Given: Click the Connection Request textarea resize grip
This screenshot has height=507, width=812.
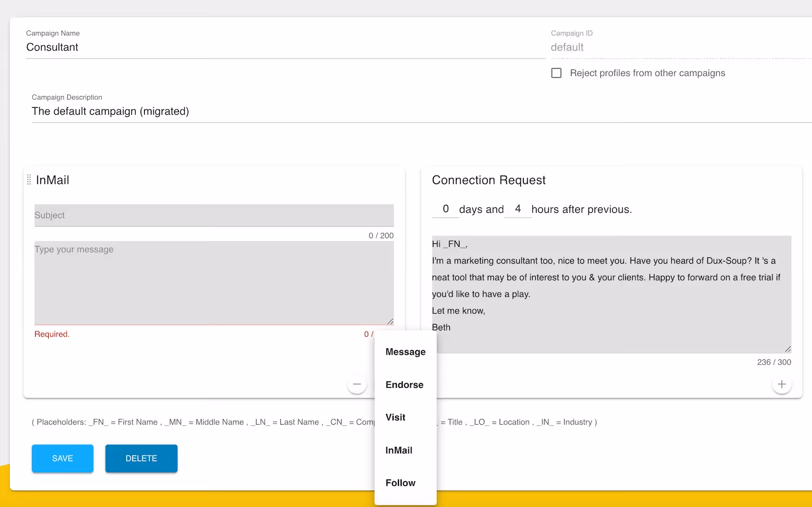Looking at the screenshot, I should (788, 349).
